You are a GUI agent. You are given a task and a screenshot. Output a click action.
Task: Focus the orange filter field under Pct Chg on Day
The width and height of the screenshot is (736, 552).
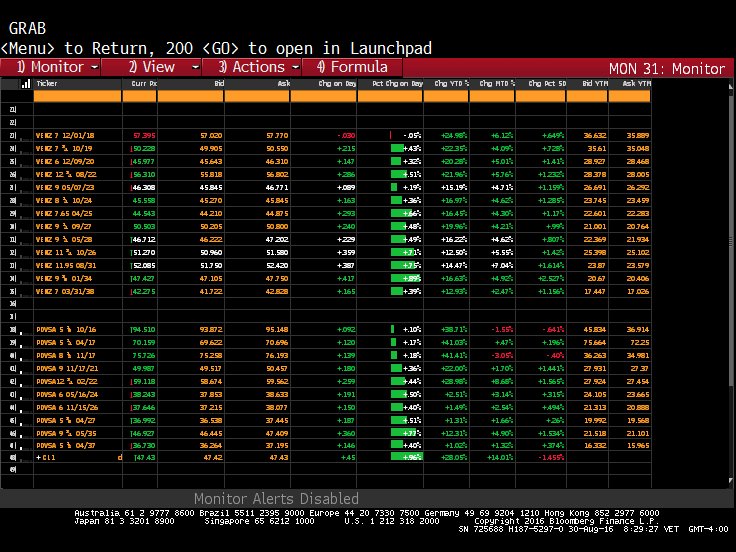pos(390,96)
